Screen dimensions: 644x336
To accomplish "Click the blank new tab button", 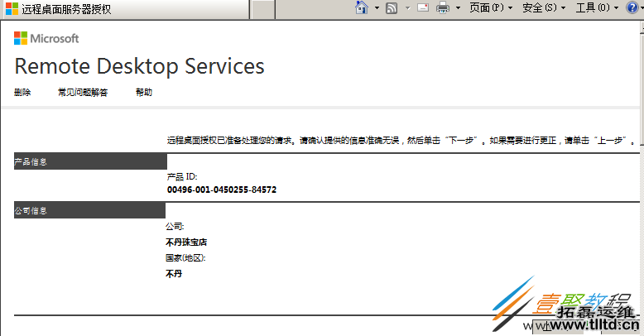I will (x=263, y=9).
